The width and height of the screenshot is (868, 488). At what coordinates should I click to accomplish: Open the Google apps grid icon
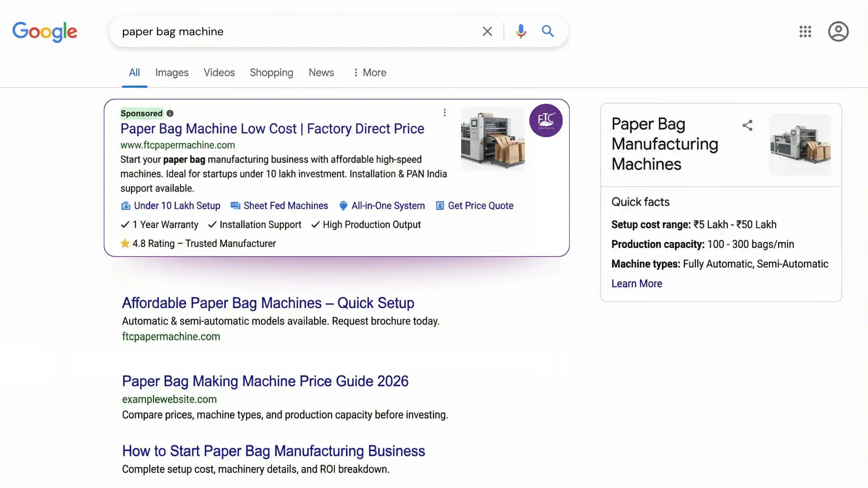pos(805,31)
